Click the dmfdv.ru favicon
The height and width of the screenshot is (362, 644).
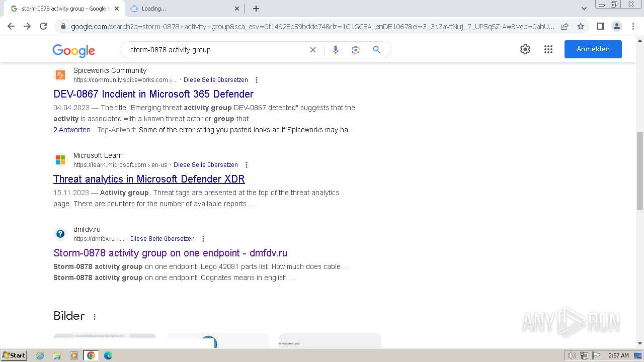pyautogui.click(x=60, y=234)
